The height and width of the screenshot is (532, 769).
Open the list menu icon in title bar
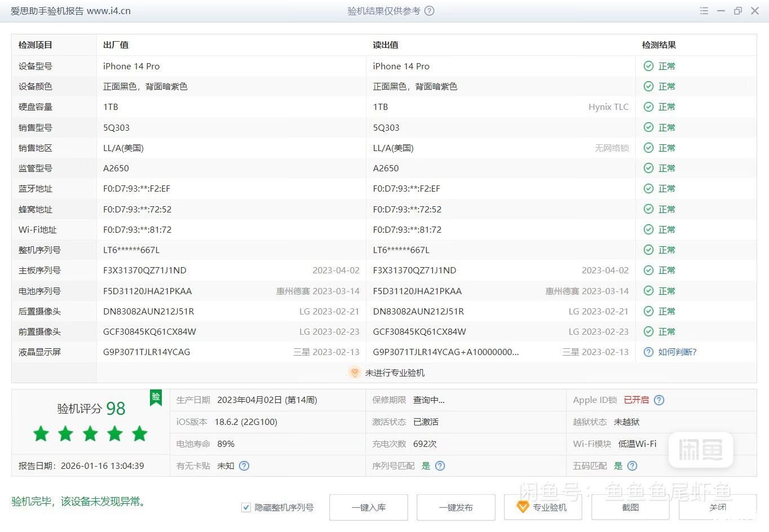click(x=704, y=11)
